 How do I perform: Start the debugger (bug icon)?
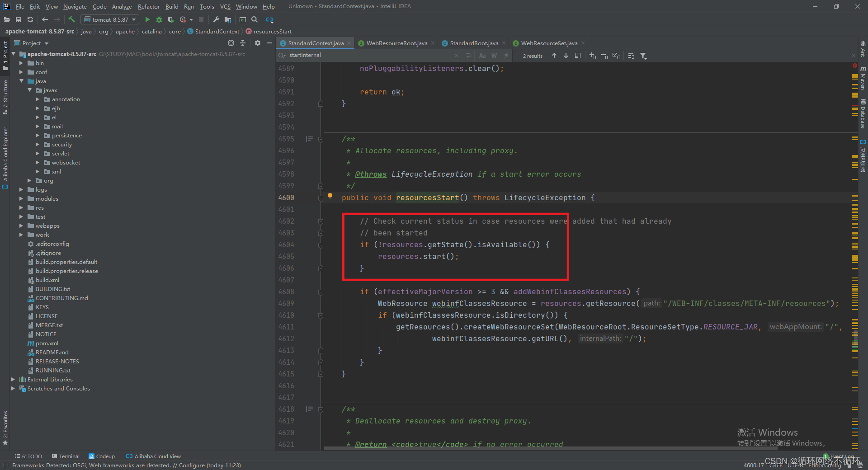coord(159,19)
